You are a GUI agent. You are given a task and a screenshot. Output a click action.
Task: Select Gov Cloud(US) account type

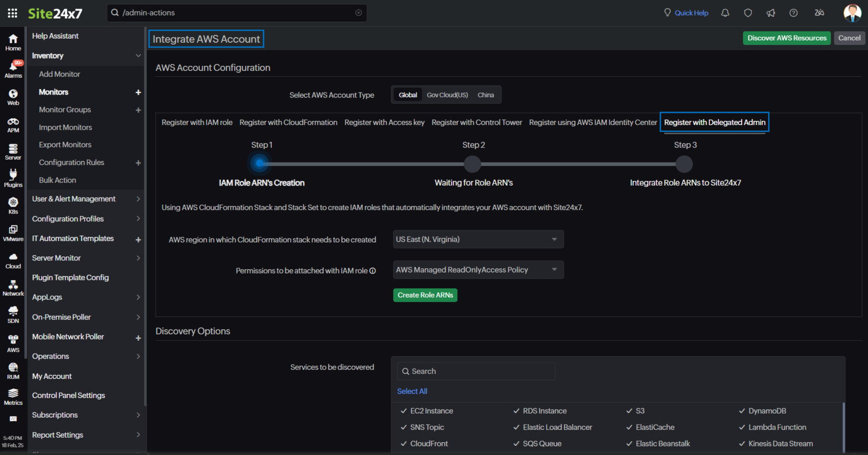447,95
